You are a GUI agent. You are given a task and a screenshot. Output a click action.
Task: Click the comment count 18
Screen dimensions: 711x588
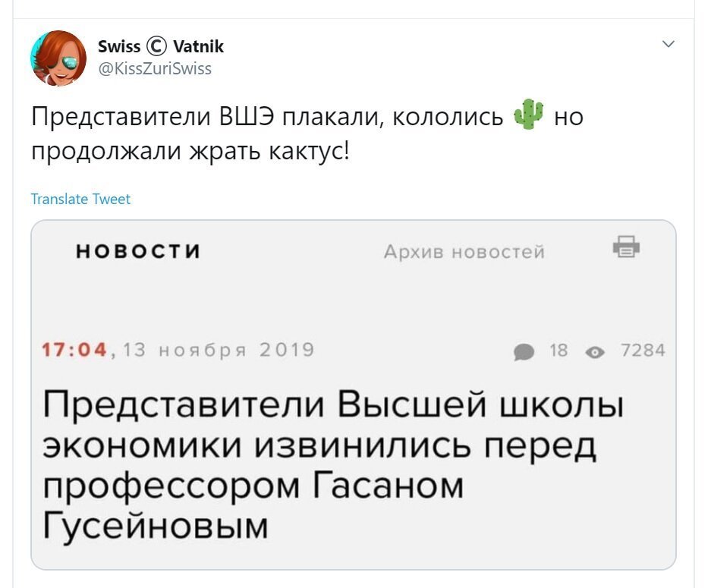coord(558,351)
